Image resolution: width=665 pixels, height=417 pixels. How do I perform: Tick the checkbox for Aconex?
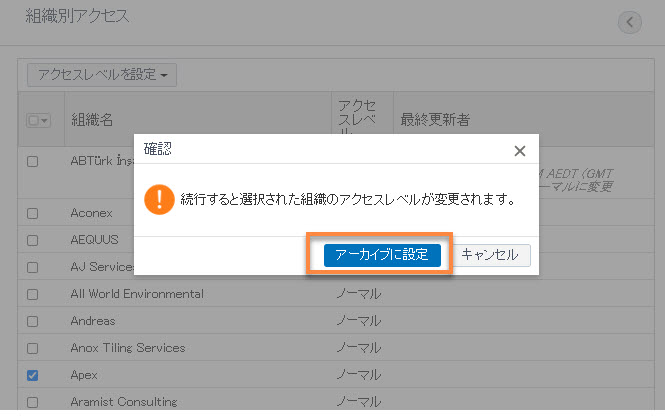click(33, 213)
